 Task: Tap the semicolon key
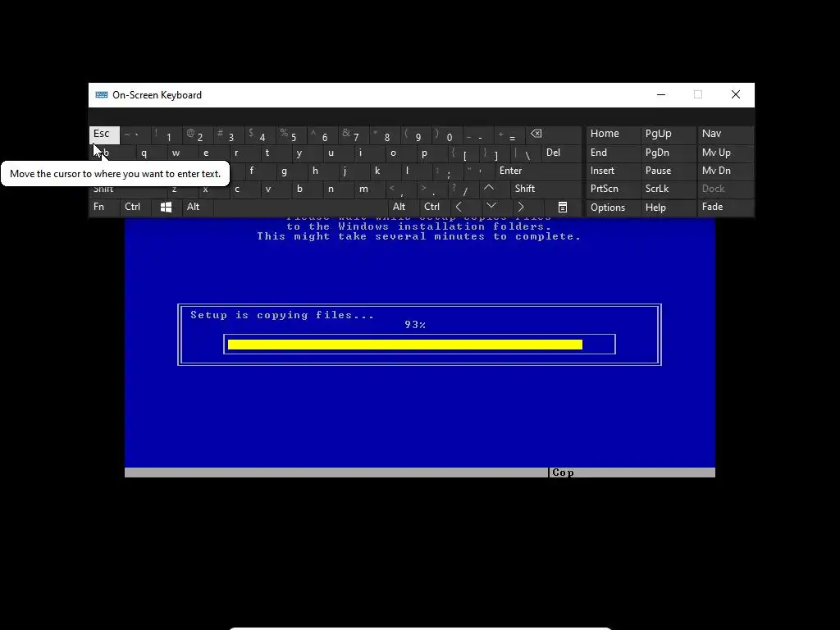[x=447, y=171]
